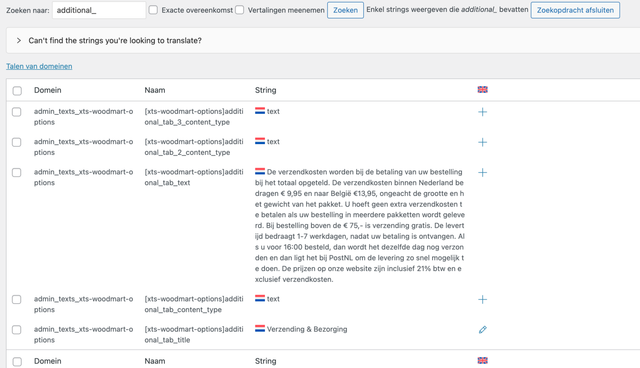Click the English flag in table footer
This screenshot has height=368, width=640.
(482, 361)
